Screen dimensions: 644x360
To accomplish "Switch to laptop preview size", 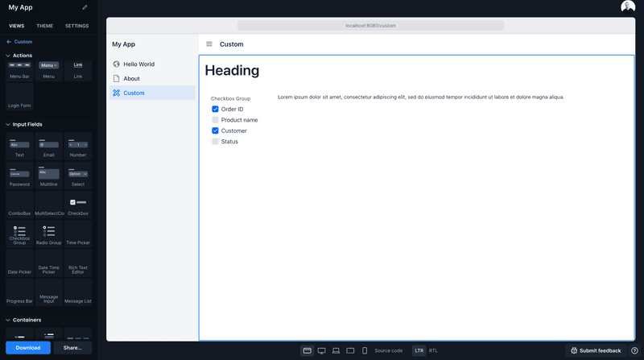I will [x=336, y=350].
